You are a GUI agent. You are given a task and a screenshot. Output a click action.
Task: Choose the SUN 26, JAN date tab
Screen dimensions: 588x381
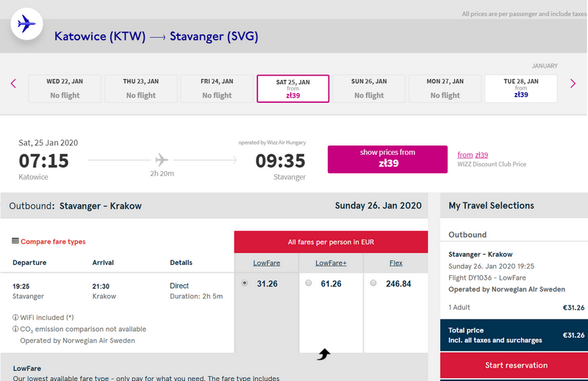369,88
